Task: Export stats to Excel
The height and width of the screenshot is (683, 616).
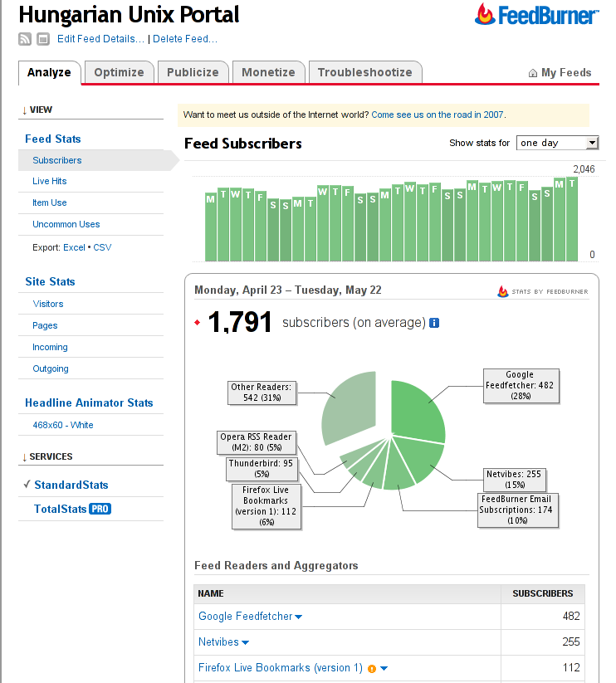Action: [x=74, y=247]
